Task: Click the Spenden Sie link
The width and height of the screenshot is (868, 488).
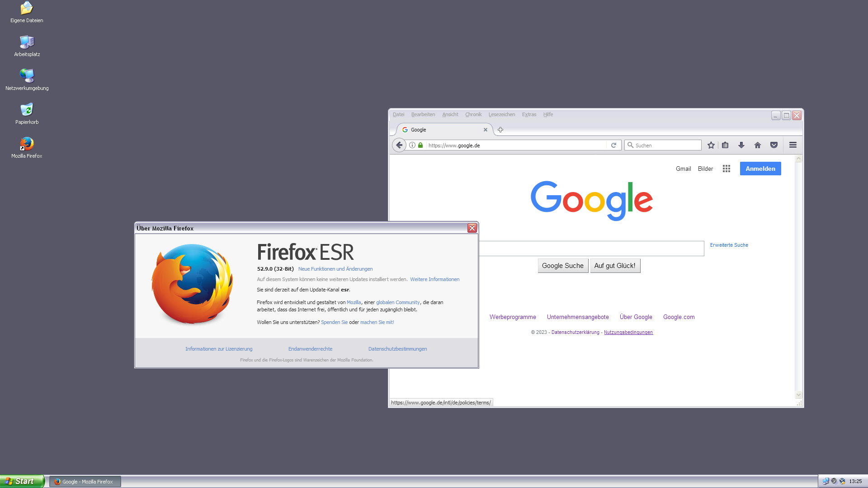Action: tap(334, 322)
